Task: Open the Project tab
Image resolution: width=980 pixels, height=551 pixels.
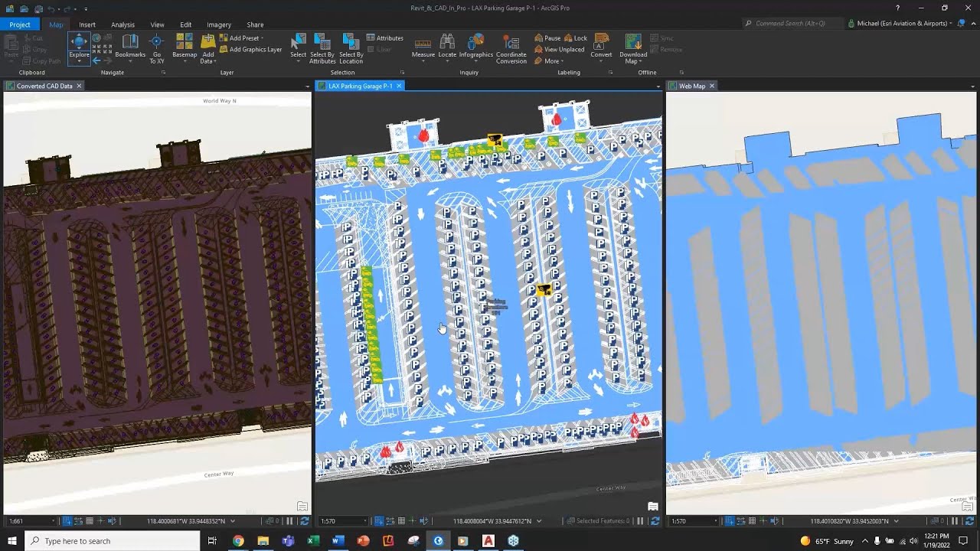Action: (x=20, y=24)
